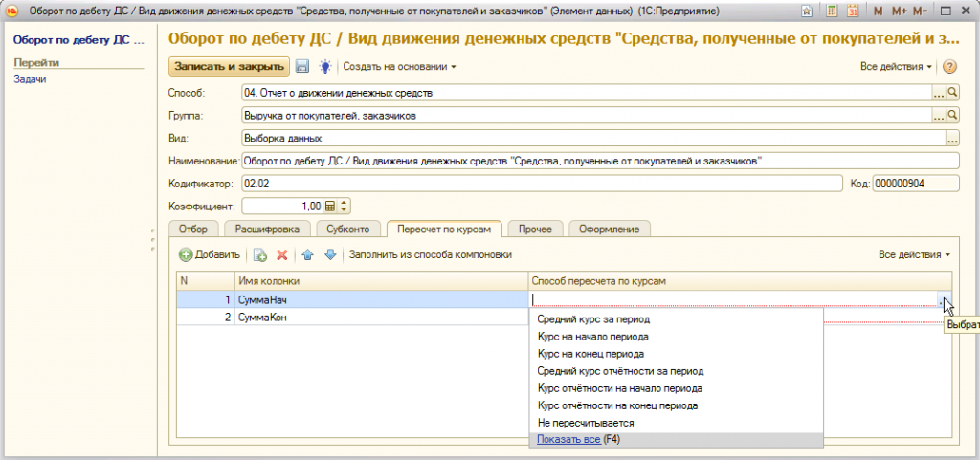Click magnifier icon in the Способ field

pyautogui.click(x=952, y=93)
